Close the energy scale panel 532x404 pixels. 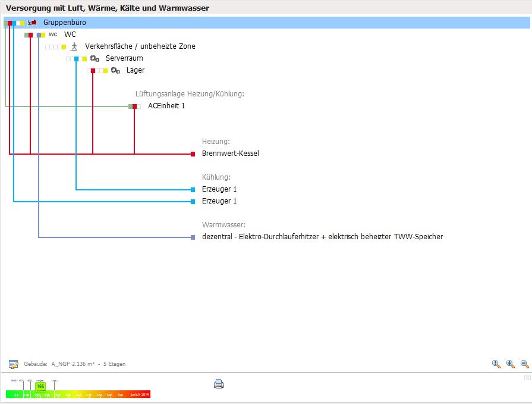click(527, 378)
